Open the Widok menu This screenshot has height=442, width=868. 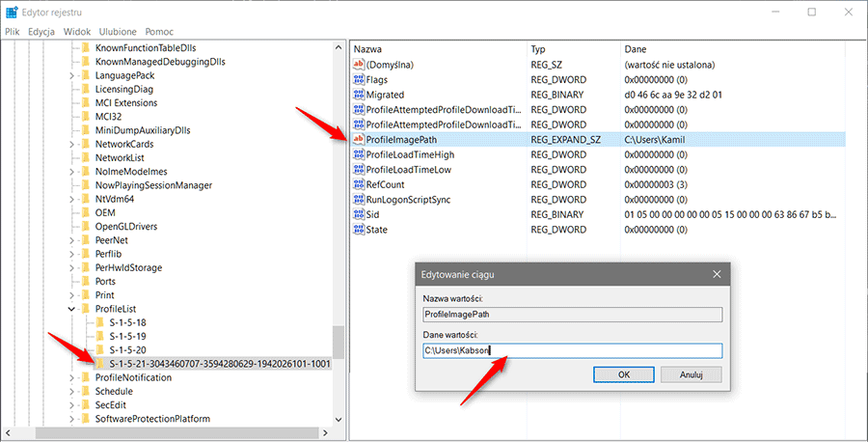(77, 32)
